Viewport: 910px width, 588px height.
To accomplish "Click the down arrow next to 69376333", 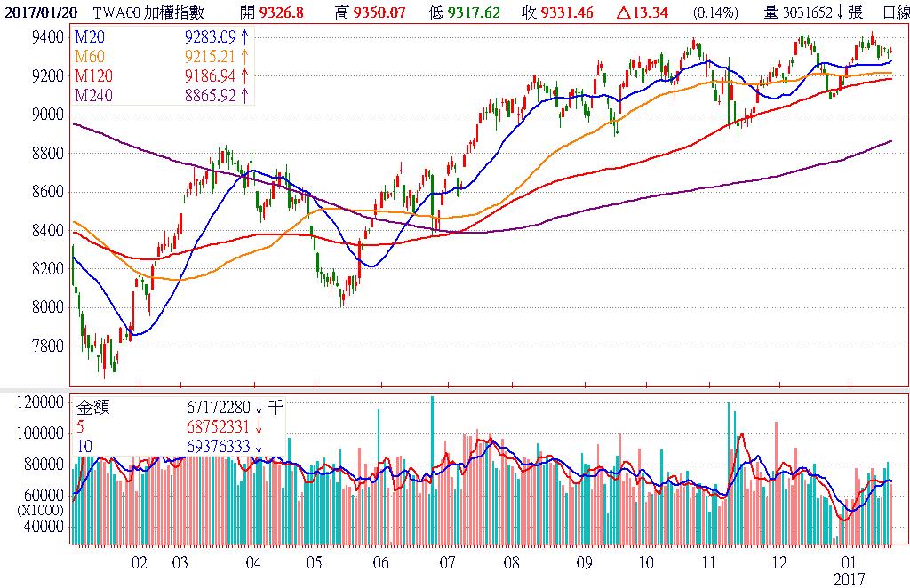I will (259, 444).
